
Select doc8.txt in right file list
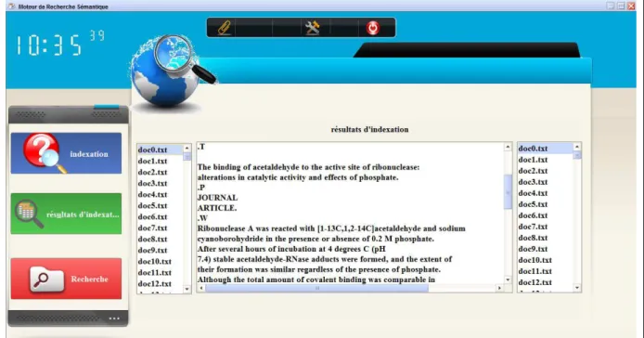pos(545,238)
